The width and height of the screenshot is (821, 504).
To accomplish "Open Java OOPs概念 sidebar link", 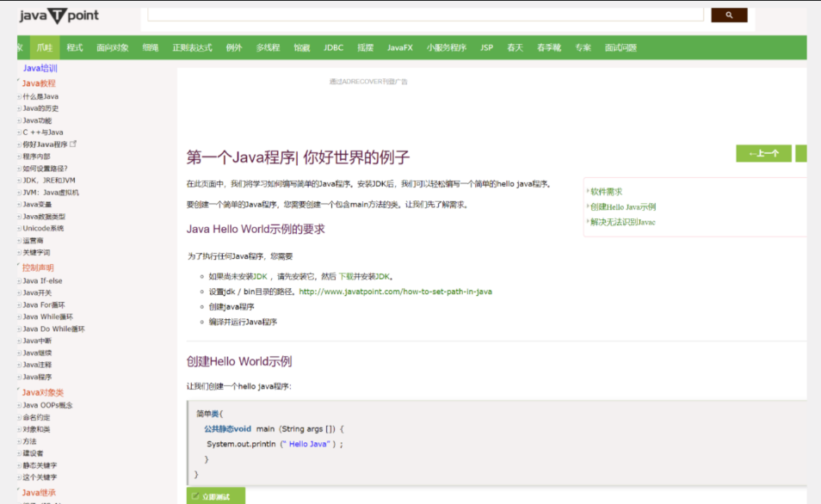I will click(x=47, y=405).
